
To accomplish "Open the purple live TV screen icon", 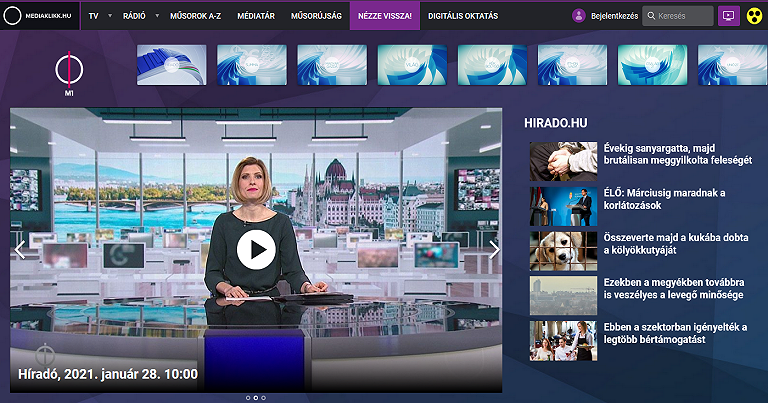I will point(729,16).
